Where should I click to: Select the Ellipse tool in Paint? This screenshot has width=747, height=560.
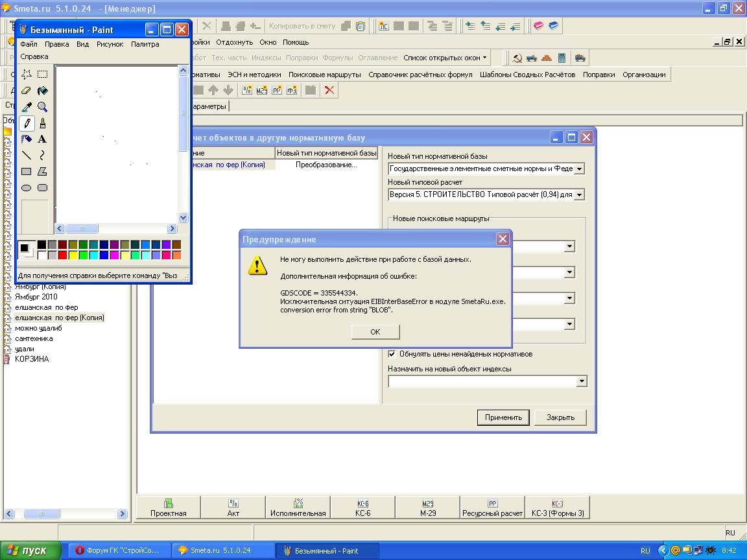pyautogui.click(x=27, y=187)
